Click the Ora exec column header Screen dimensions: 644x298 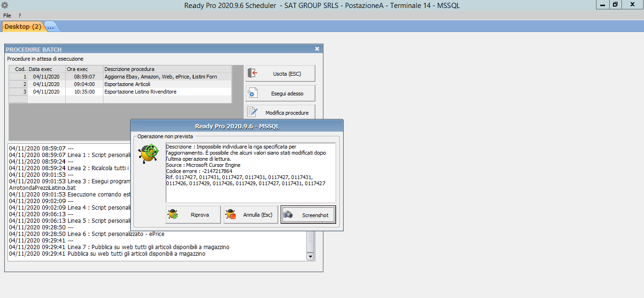(85, 69)
